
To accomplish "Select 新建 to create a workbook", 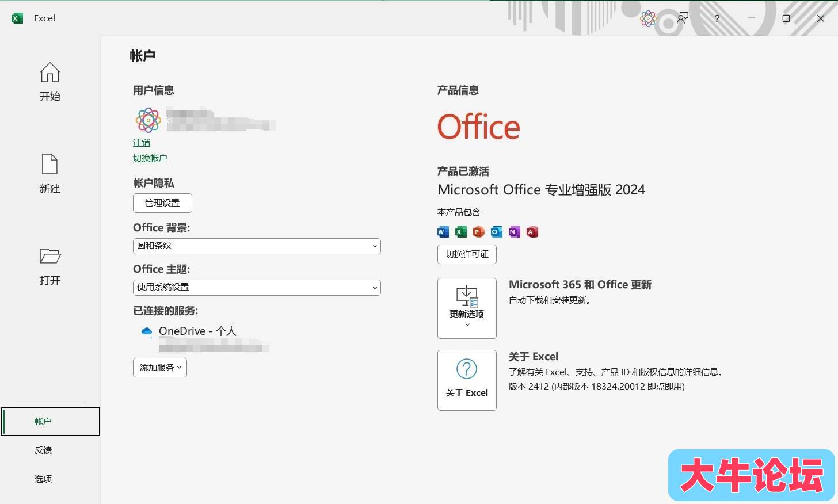I will 49,173.
